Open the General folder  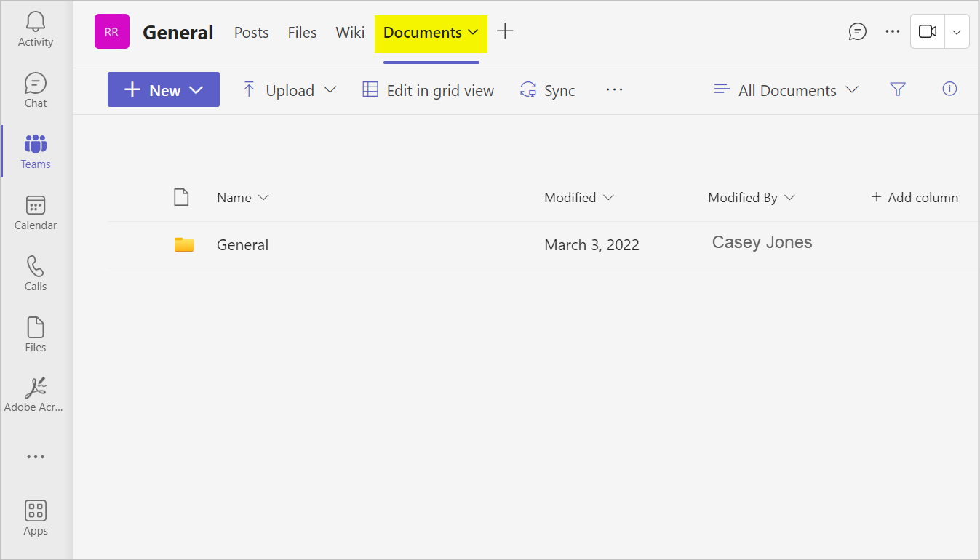242,244
